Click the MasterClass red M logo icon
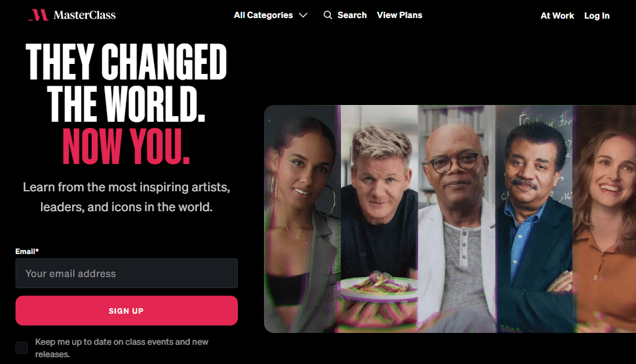 (39, 15)
